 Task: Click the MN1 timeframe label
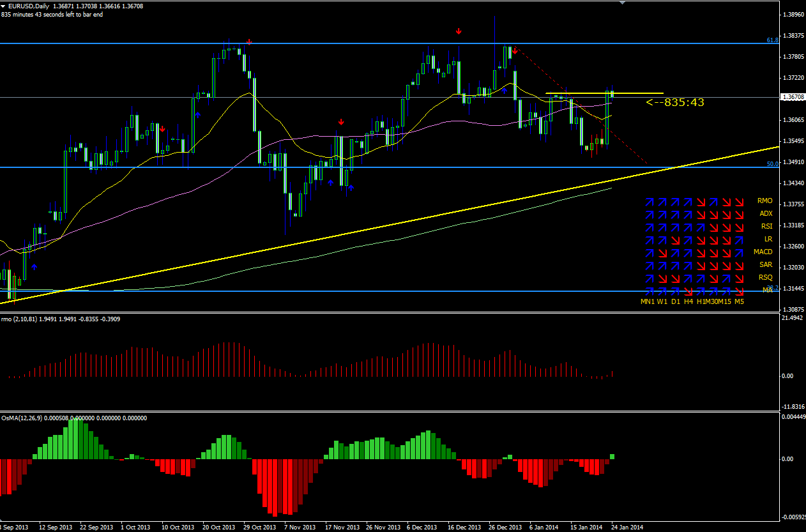(x=648, y=301)
